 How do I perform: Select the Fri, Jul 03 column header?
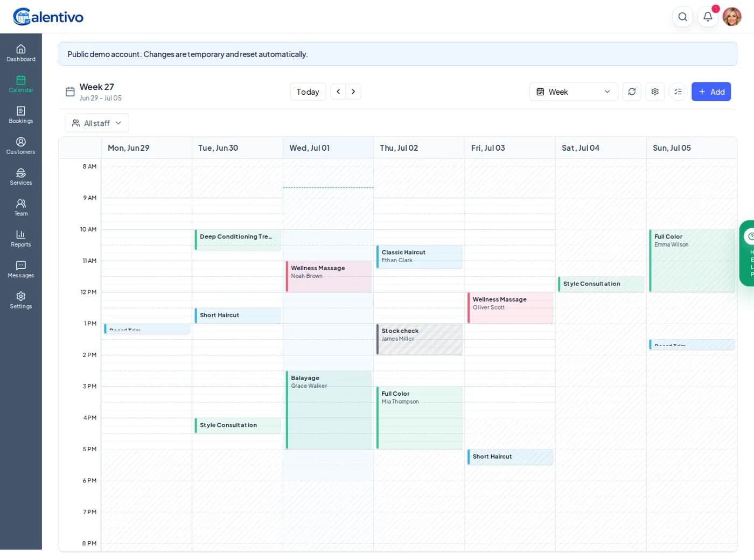pyautogui.click(x=510, y=148)
